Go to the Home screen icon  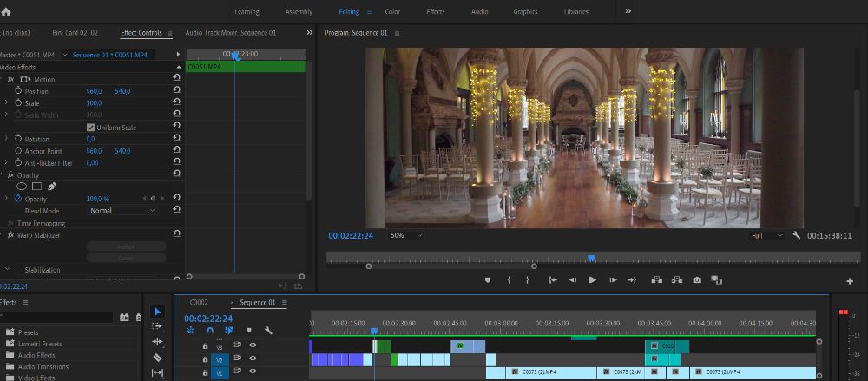pos(5,11)
